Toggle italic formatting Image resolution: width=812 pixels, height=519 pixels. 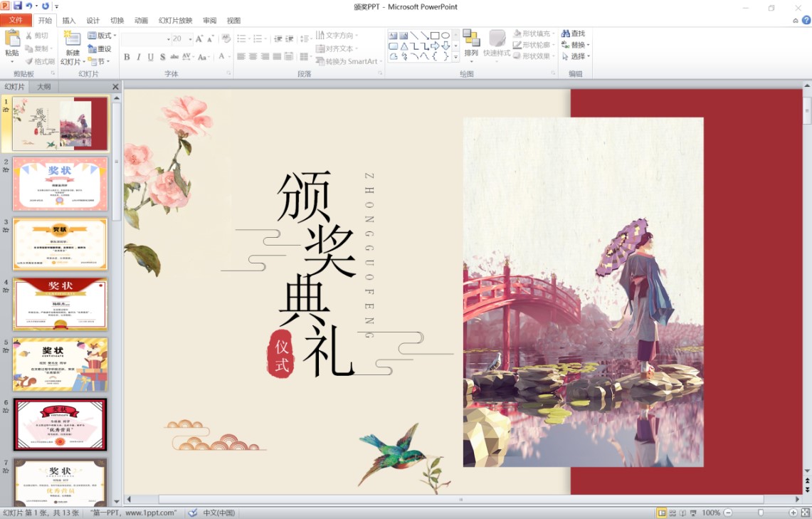pyautogui.click(x=139, y=57)
